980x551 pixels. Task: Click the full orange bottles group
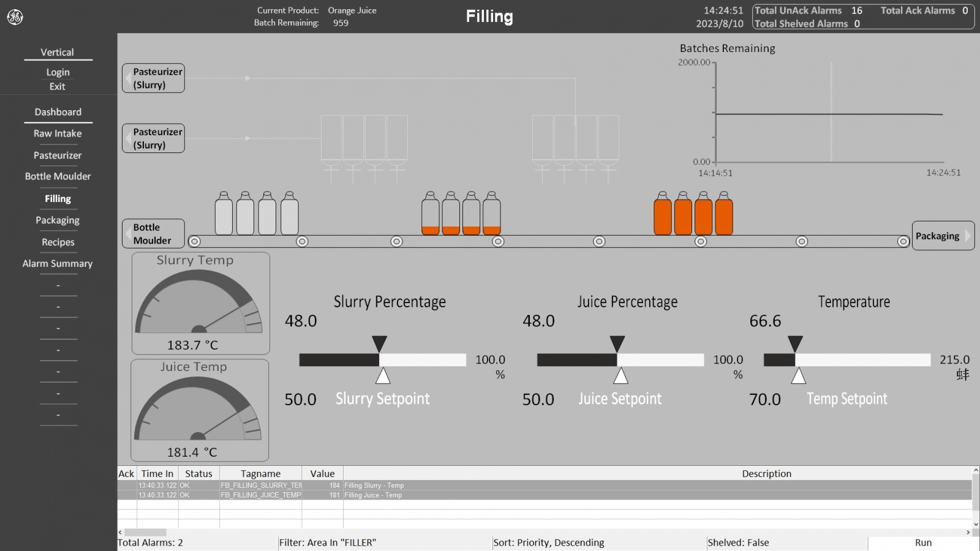pos(693,214)
